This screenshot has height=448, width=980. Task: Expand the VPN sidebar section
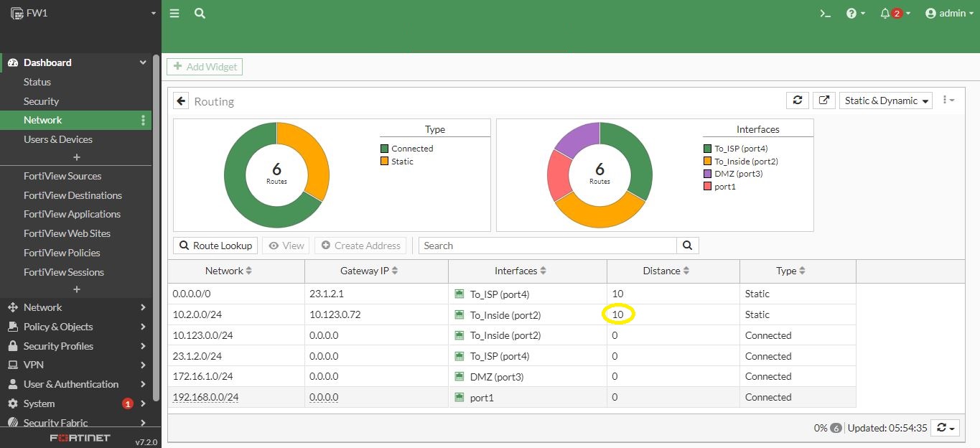pos(75,365)
